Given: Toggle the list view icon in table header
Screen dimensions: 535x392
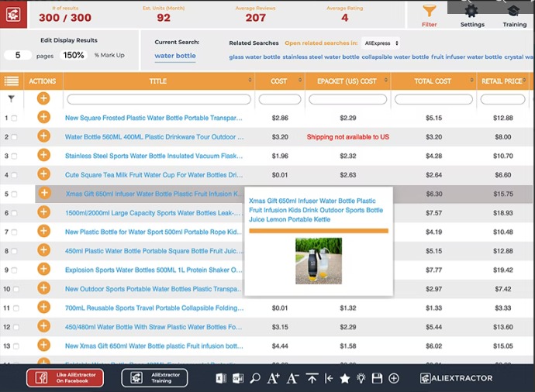Looking at the screenshot, I should [x=12, y=81].
